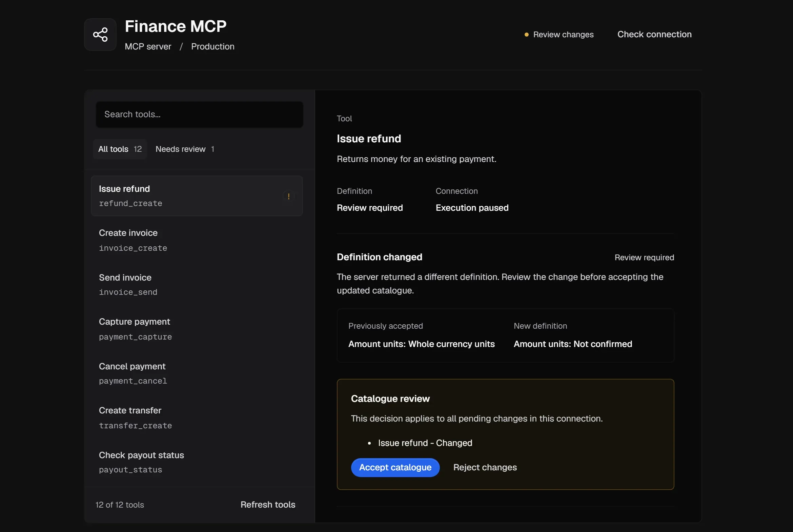This screenshot has height=532, width=793.
Task: Click Production breadcrumb
Action: pos(213,46)
